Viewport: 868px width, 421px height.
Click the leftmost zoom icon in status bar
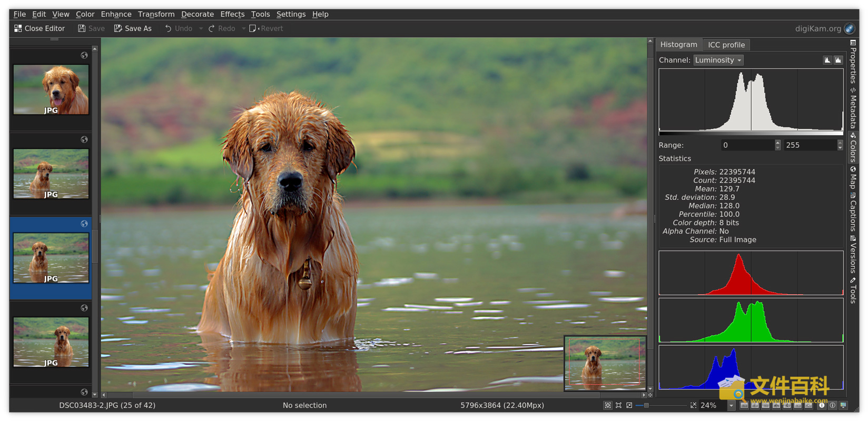608,405
